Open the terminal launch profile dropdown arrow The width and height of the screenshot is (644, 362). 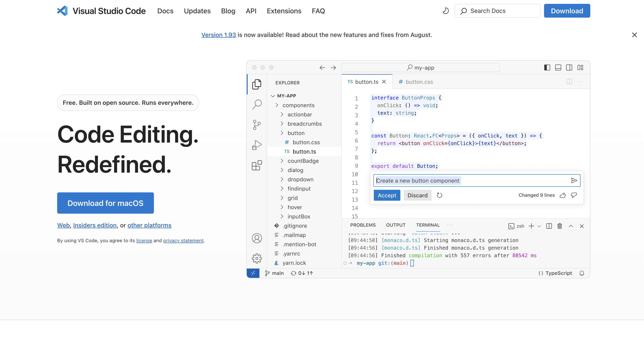pyautogui.click(x=539, y=226)
